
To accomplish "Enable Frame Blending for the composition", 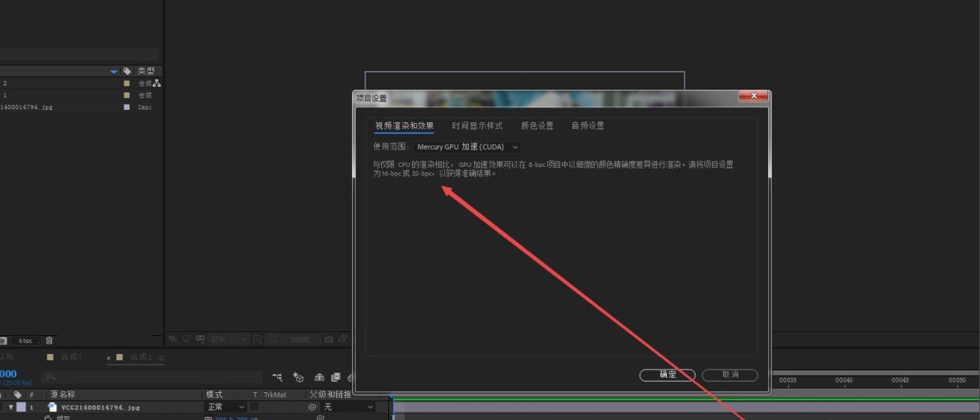I will point(335,378).
